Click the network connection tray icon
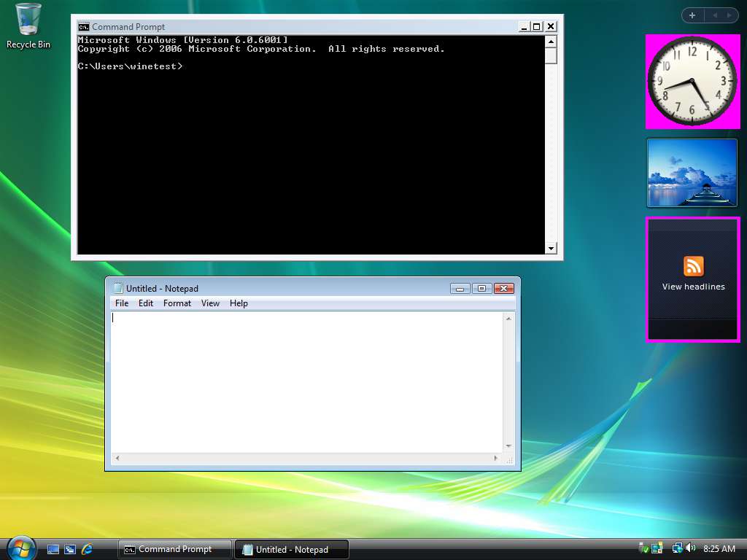 677,548
